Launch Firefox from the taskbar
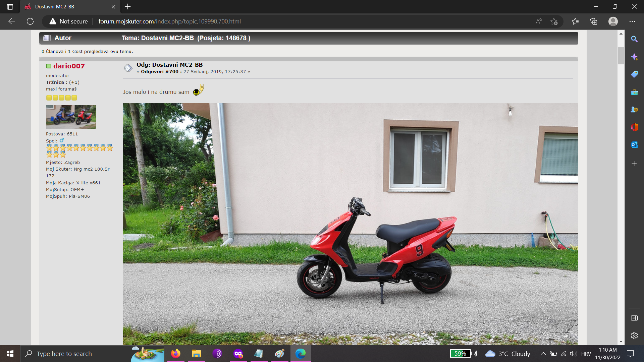Image resolution: width=644 pixels, height=362 pixels. point(175,354)
